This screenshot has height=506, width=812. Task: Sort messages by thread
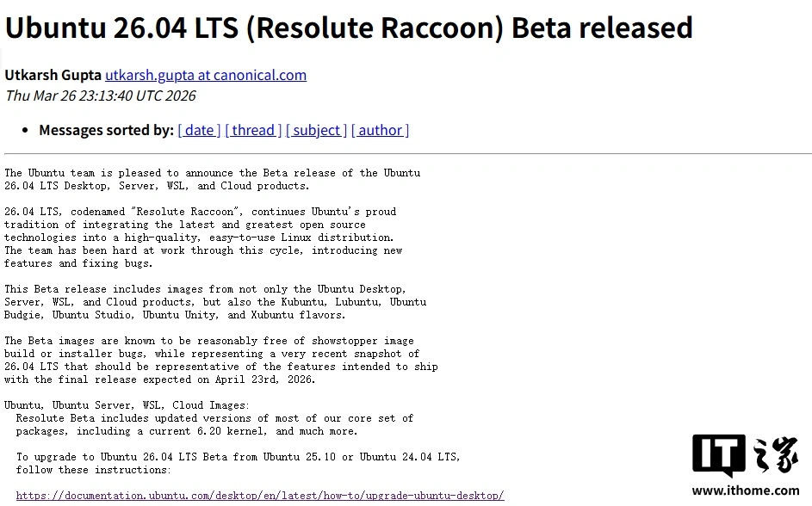tap(253, 130)
